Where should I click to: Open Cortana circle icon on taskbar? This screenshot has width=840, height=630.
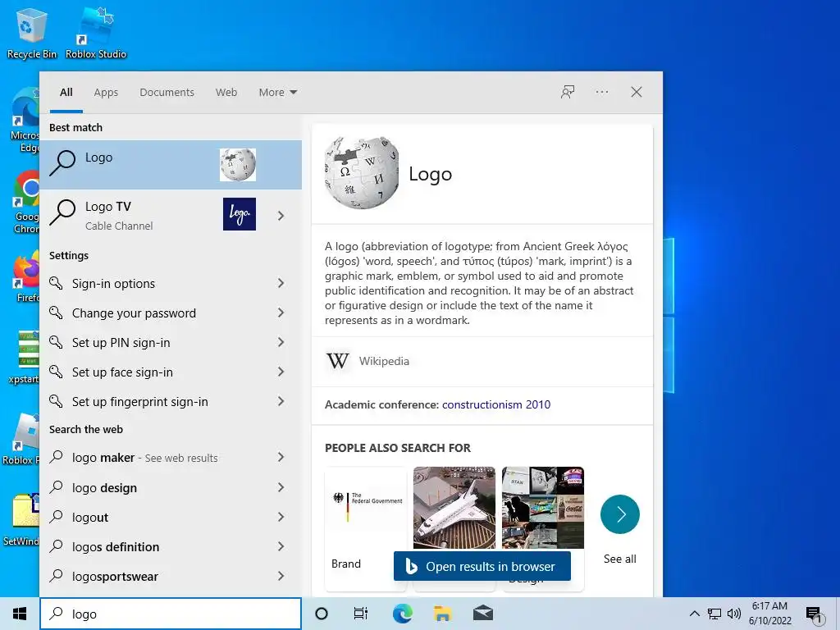coord(322,614)
